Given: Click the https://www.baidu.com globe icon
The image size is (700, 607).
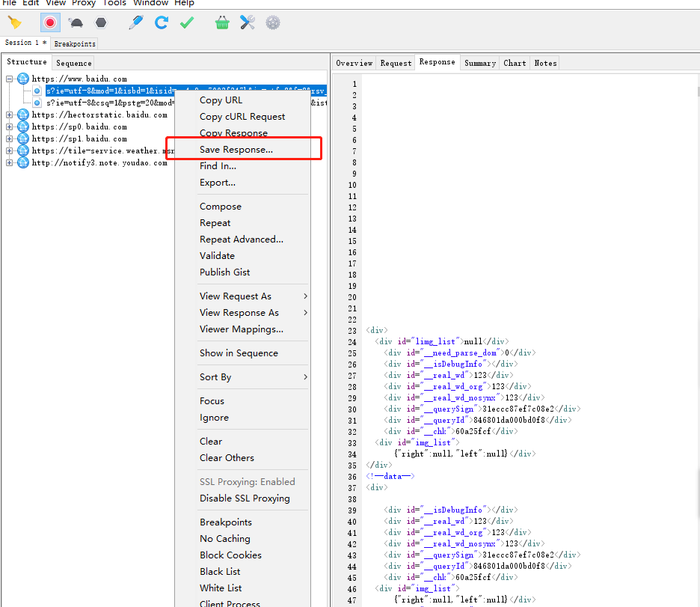Looking at the screenshot, I should (23, 79).
